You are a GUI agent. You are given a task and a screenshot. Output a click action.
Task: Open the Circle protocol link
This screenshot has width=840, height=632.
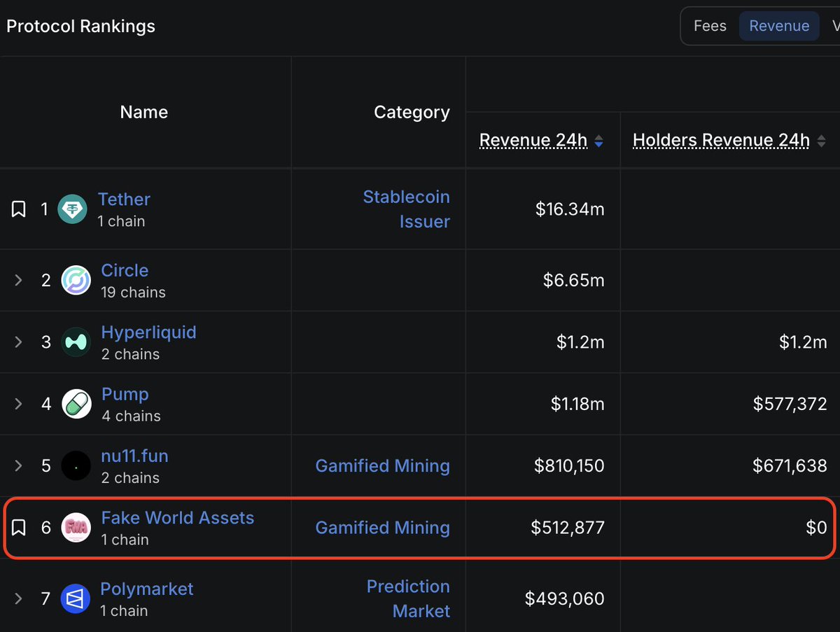click(125, 270)
